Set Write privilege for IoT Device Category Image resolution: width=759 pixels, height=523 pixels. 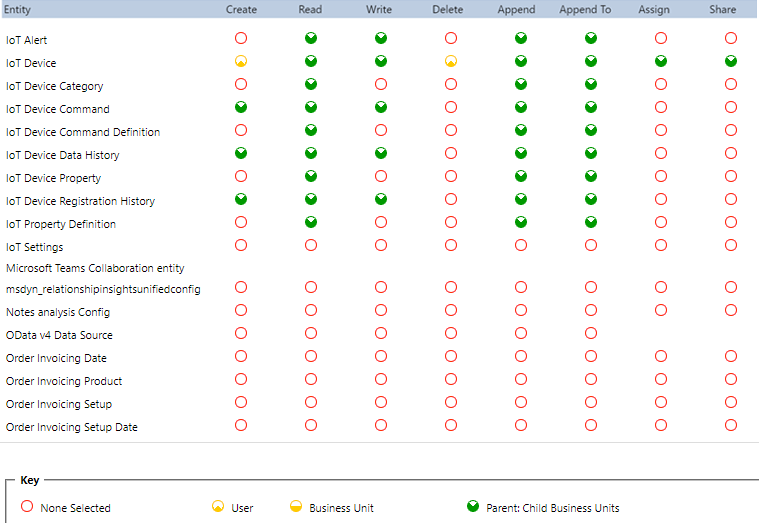(381, 84)
